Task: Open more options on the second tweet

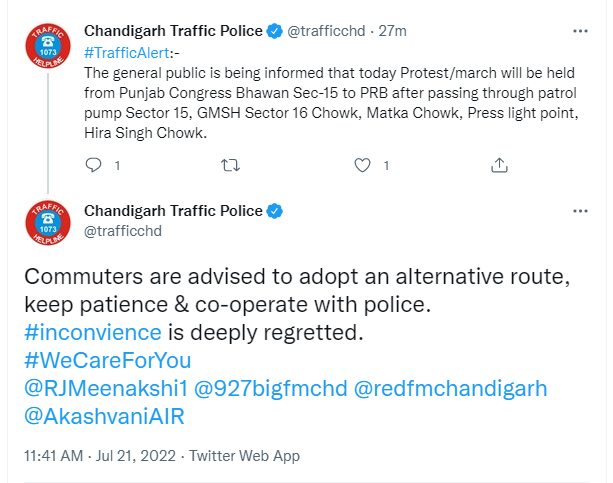Action: [580, 211]
